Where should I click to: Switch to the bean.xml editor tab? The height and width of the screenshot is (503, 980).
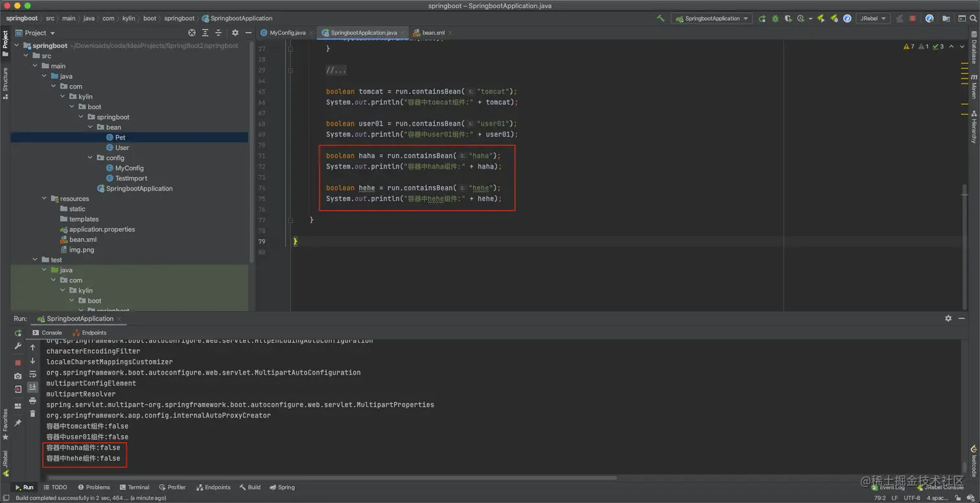pos(432,32)
